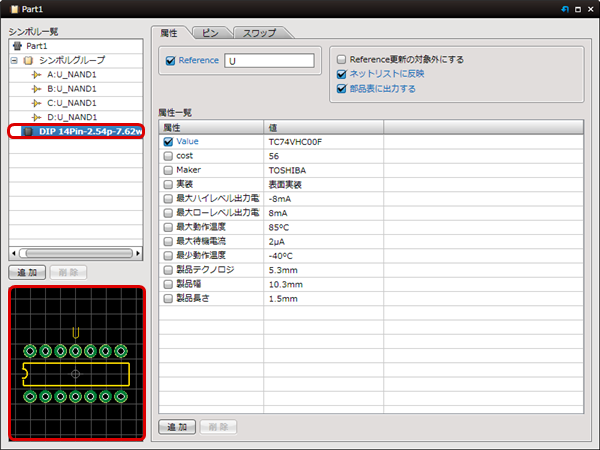Check the 最大待機電流 attribute checkbox

coord(168,241)
